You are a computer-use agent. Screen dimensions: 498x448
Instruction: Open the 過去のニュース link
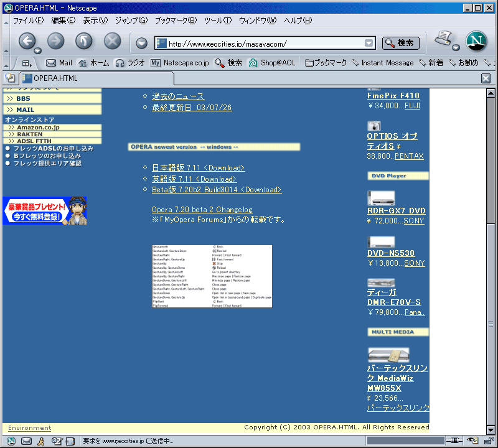click(178, 96)
